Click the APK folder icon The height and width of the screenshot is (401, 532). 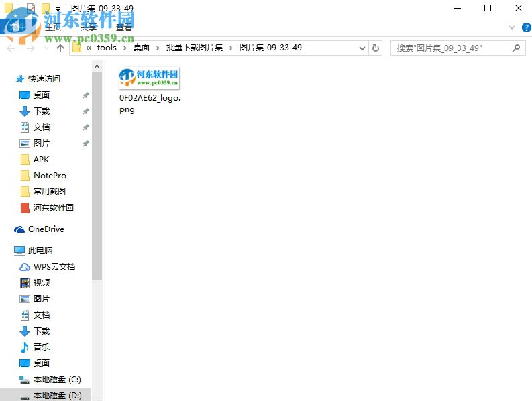tap(25, 160)
